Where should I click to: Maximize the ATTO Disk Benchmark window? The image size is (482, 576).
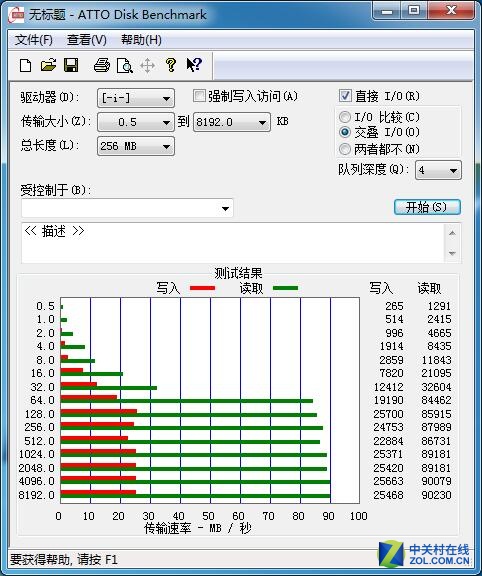click(414, 10)
